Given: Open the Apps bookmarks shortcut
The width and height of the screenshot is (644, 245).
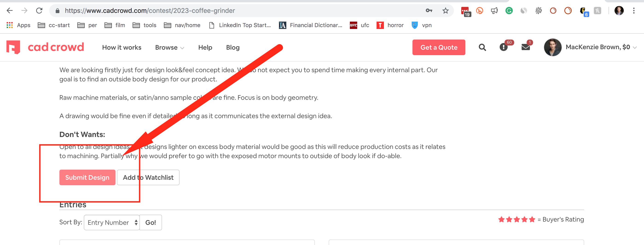Looking at the screenshot, I should pos(18,25).
